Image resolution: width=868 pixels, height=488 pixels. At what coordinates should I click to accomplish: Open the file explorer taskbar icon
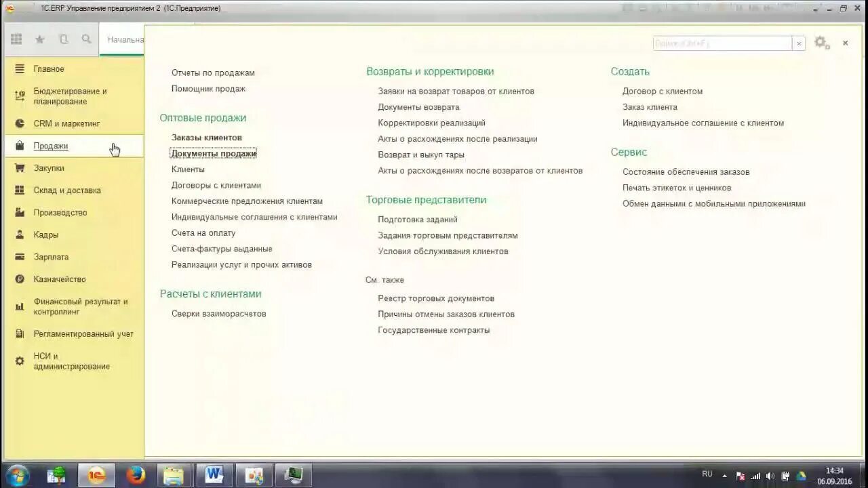click(174, 475)
